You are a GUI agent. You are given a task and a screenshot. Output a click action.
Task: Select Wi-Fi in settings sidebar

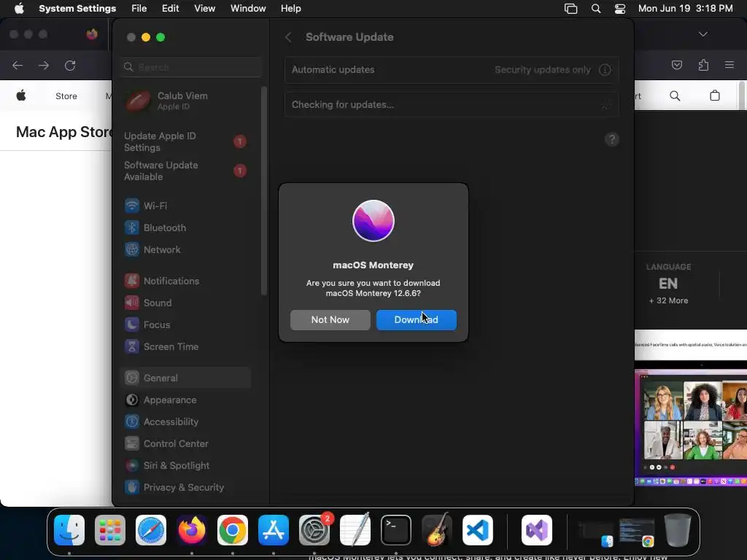(186, 206)
